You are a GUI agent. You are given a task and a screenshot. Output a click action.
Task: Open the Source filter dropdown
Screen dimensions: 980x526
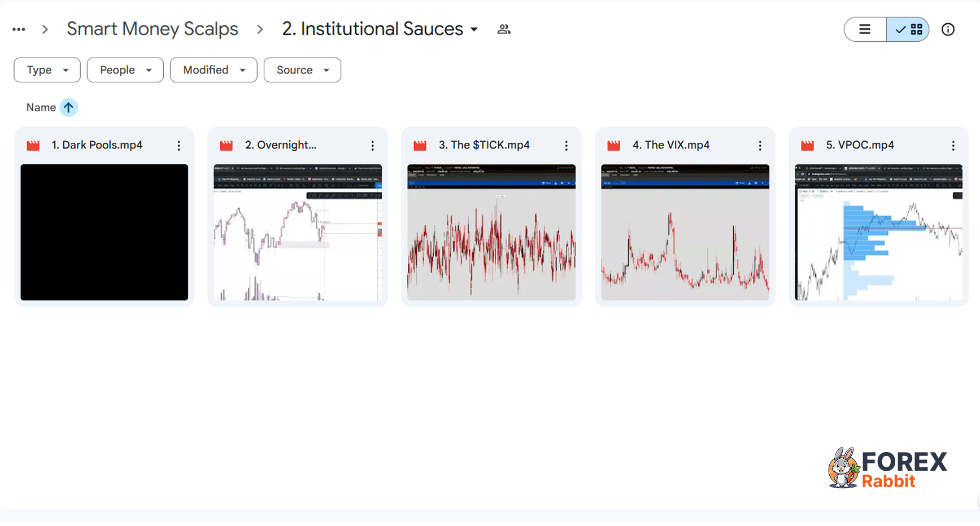[302, 70]
